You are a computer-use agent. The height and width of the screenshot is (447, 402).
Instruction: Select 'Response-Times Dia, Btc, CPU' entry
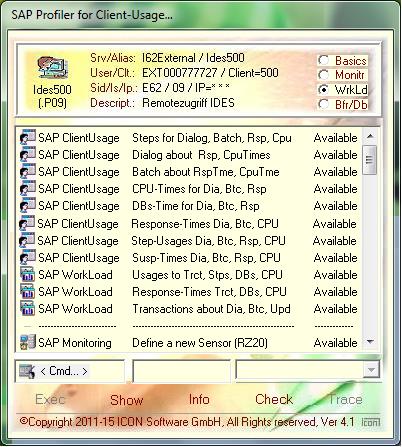[205, 223]
